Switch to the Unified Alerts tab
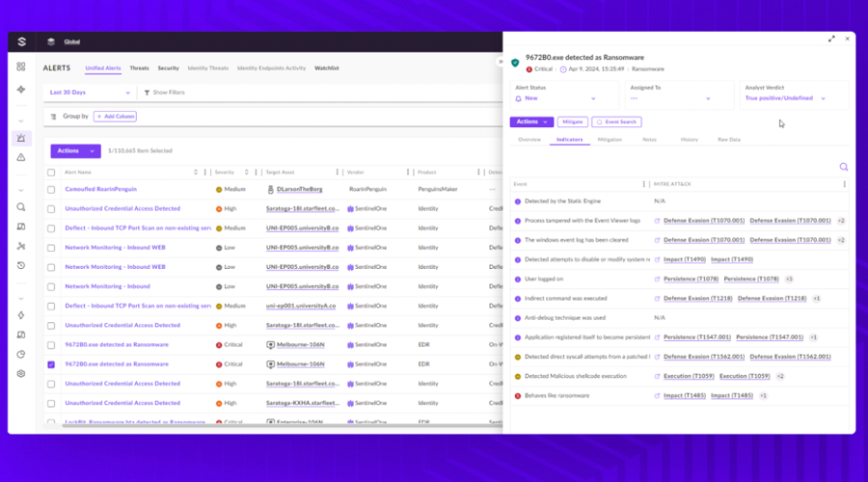This screenshot has height=482, width=868. 103,68
